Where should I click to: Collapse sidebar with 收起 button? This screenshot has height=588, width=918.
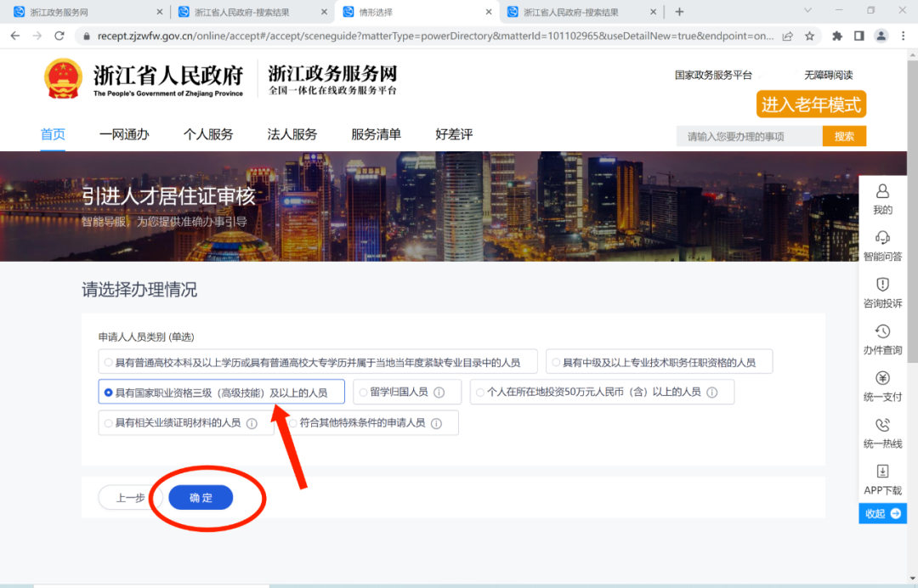pyautogui.click(x=882, y=513)
